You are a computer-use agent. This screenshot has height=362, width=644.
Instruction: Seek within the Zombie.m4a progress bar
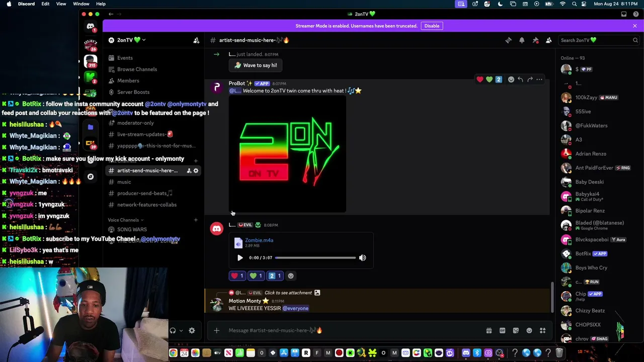click(x=315, y=258)
